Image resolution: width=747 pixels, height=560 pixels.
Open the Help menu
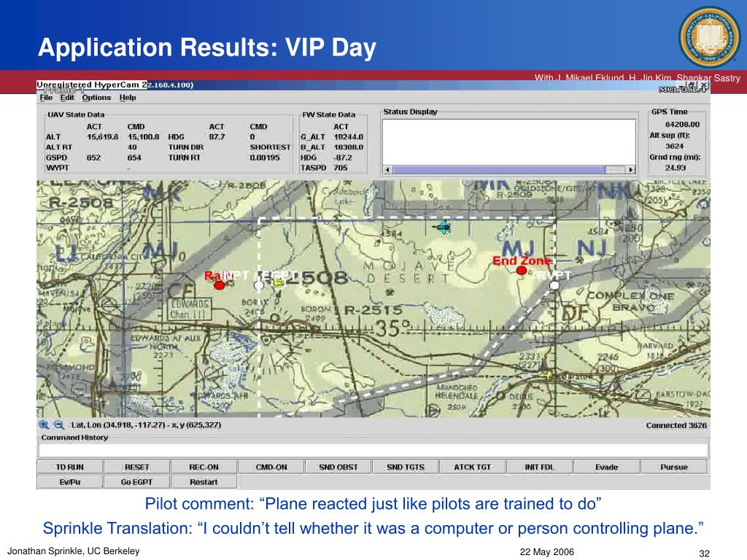coord(128,97)
